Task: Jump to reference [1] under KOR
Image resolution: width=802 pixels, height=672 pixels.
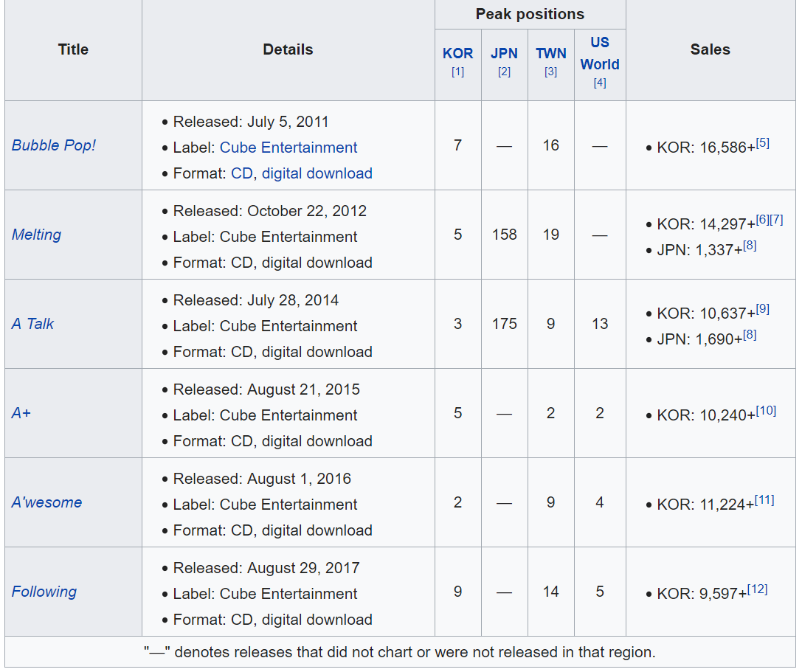Action: [x=457, y=72]
